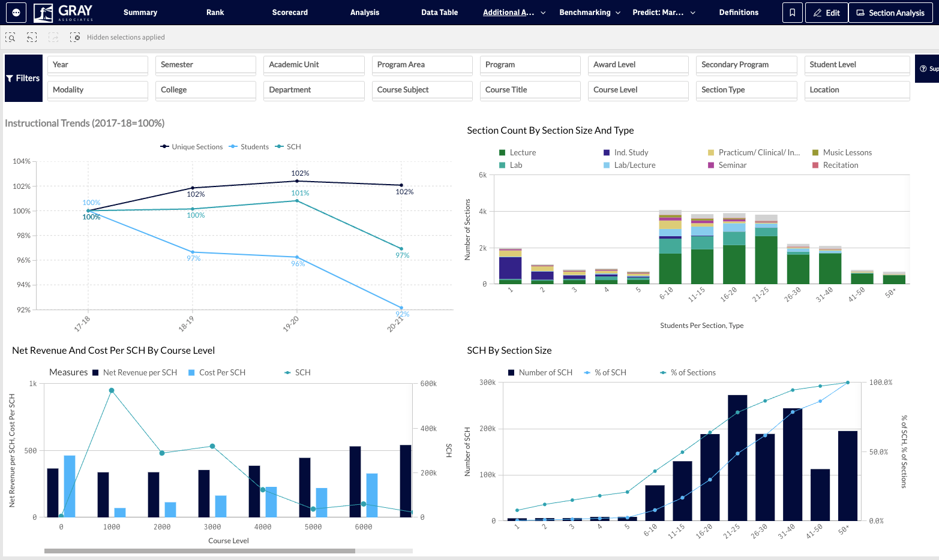Open smart search magnifier in selections bar
Viewport: 939px width, 560px height.
click(x=10, y=37)
